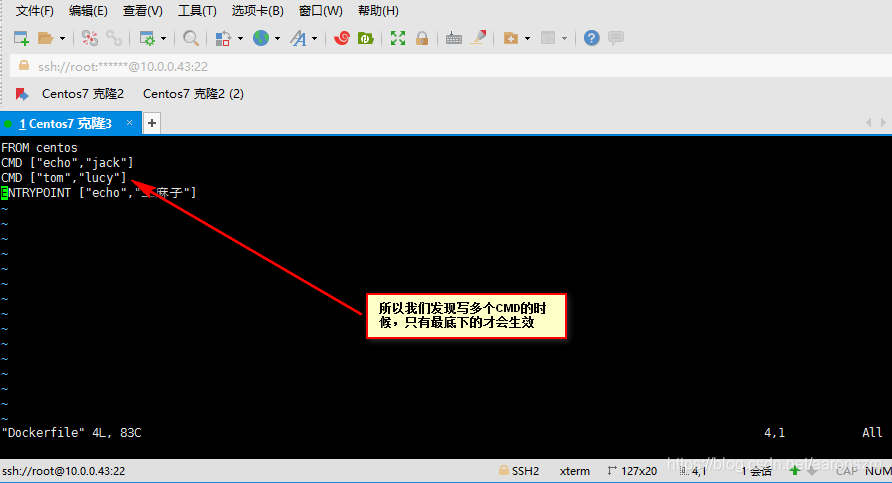Launch Xmanager via red swirl icon
The height and width of the screenshot is (483, 892).
(x=341, y=38)
